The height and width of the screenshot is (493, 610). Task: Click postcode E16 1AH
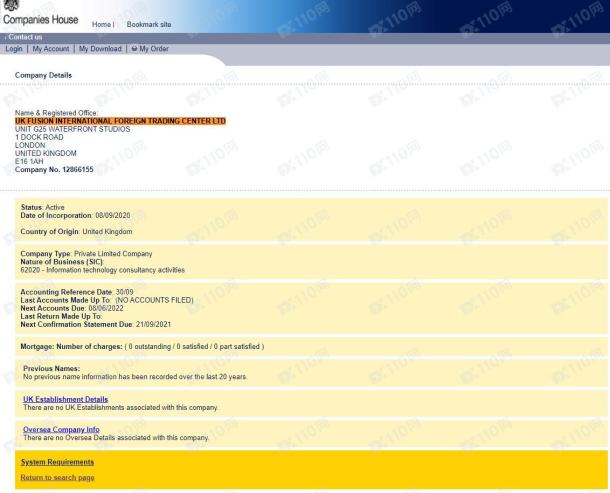click(x=29, y=161)
